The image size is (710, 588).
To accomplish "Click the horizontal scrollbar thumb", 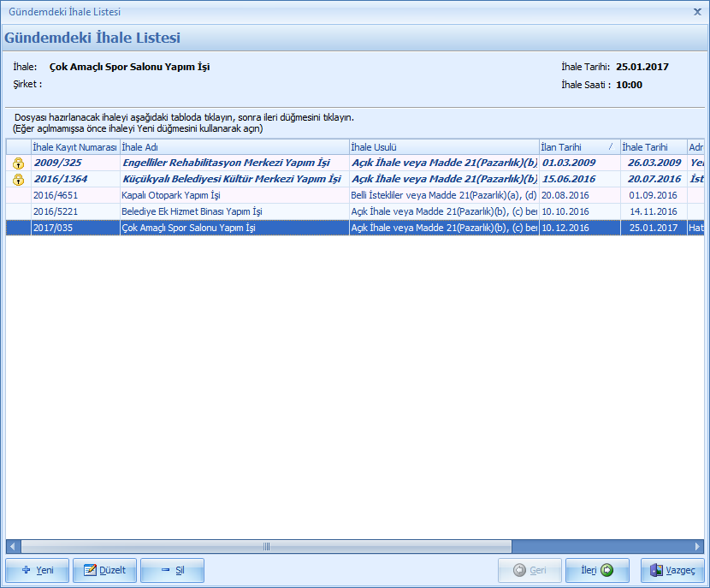I will coord(267,547).
